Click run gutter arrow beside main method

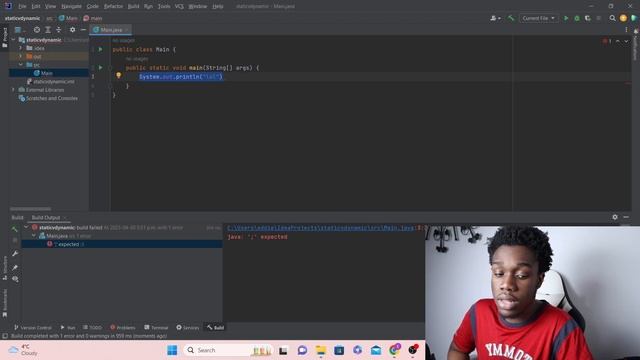point(100,67)
